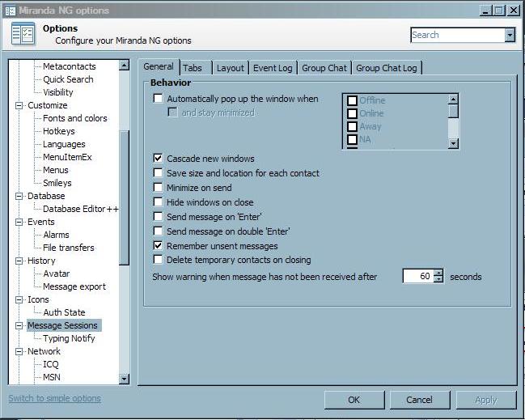
Task: Select Database Editor++ tree item
Action: click(x=81, y=209)
